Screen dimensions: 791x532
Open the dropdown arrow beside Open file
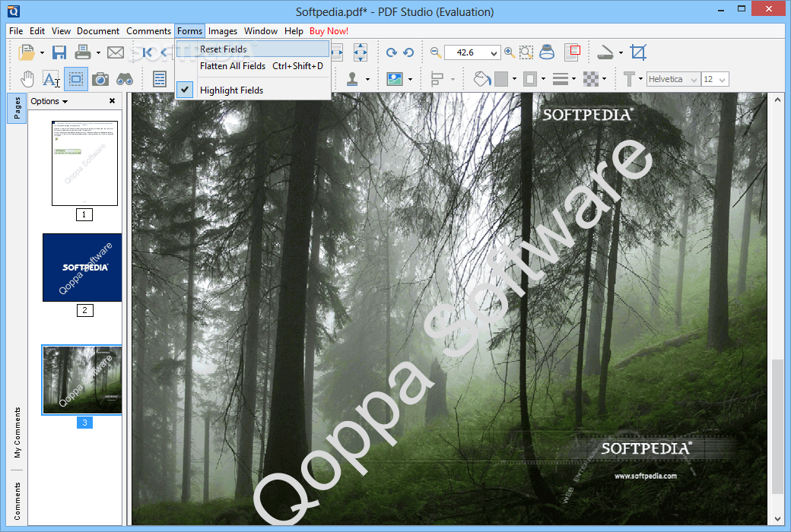coord(42,52)
